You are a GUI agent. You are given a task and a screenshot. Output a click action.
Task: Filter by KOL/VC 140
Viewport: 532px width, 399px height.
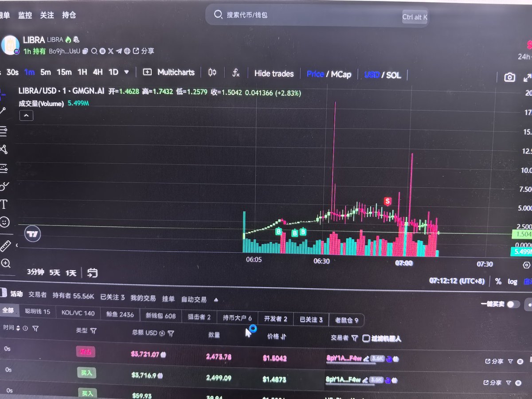point(78,313)
